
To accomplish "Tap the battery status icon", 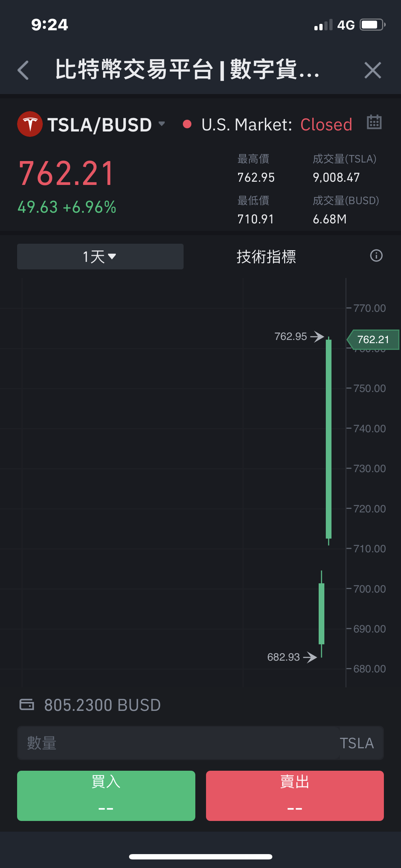I will point(372,25).
